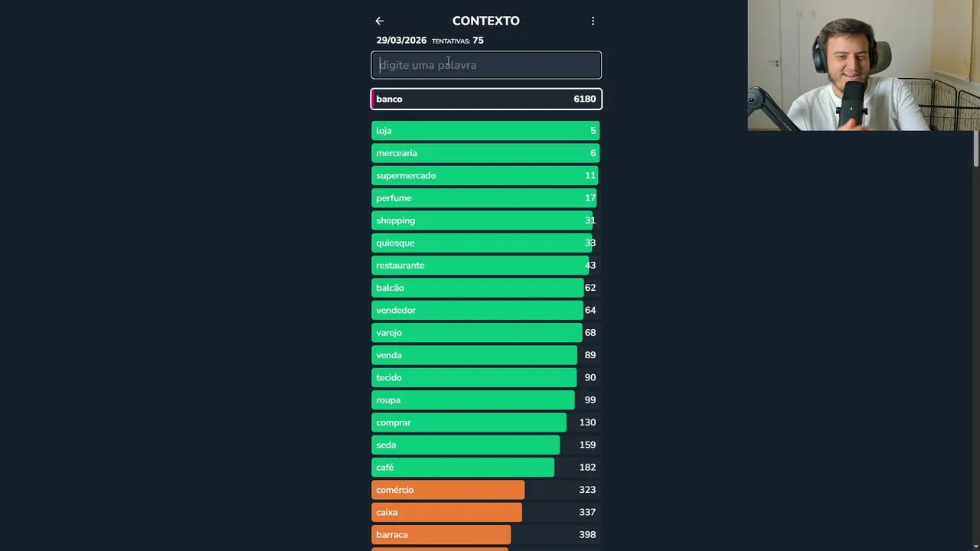Click the CONTEXTO game title
Viewport: 980px width, 551px height.
point(485,21)
